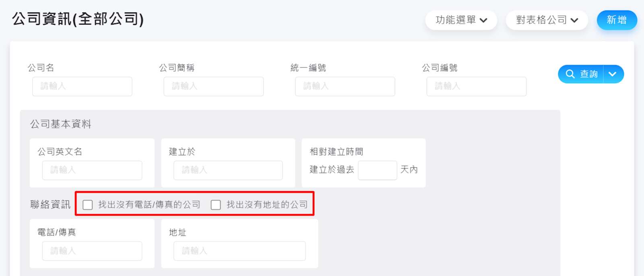This screenshot has width=644, height=276.
Task: Click the chevron icon beside 功能選單
Action: tap(484, 21)
